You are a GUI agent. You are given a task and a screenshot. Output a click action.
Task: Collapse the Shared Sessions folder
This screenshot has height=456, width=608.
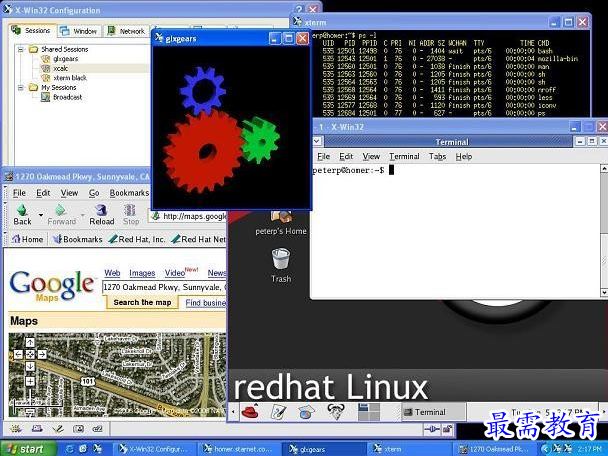(21, 49)
